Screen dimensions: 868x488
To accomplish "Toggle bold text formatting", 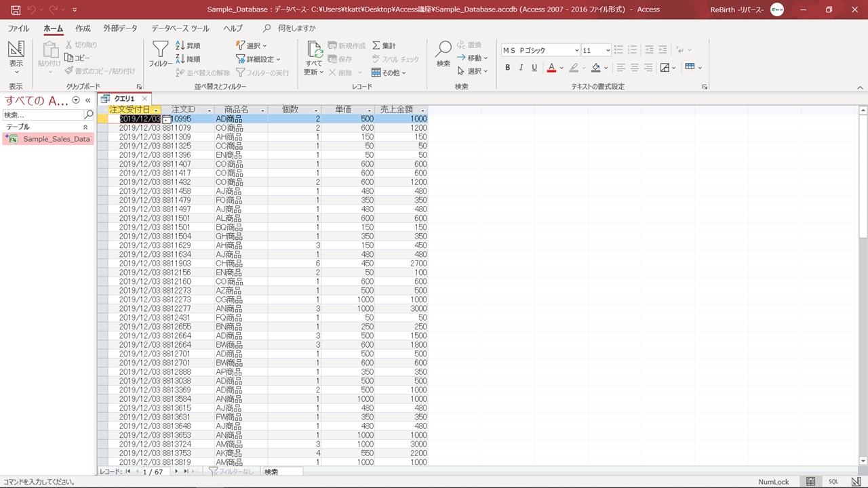I will pos(507,68).
